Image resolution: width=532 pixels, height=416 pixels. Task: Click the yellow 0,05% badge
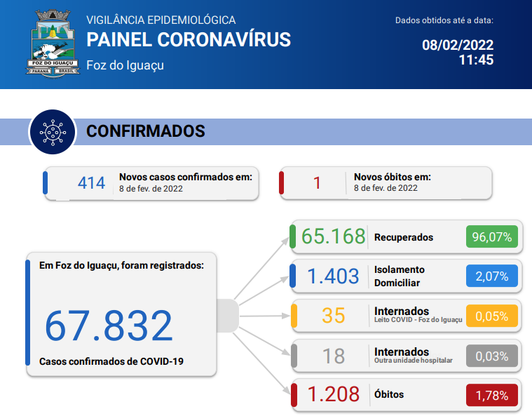[491, 316]
